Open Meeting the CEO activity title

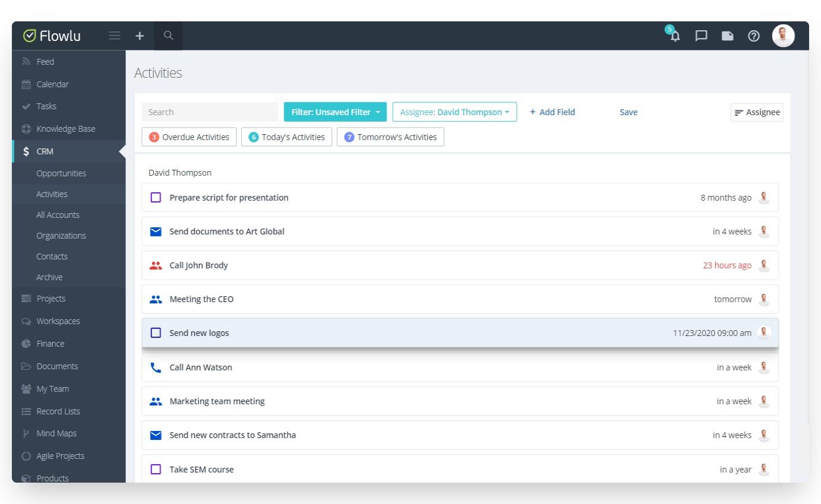[x=202, y=299]
